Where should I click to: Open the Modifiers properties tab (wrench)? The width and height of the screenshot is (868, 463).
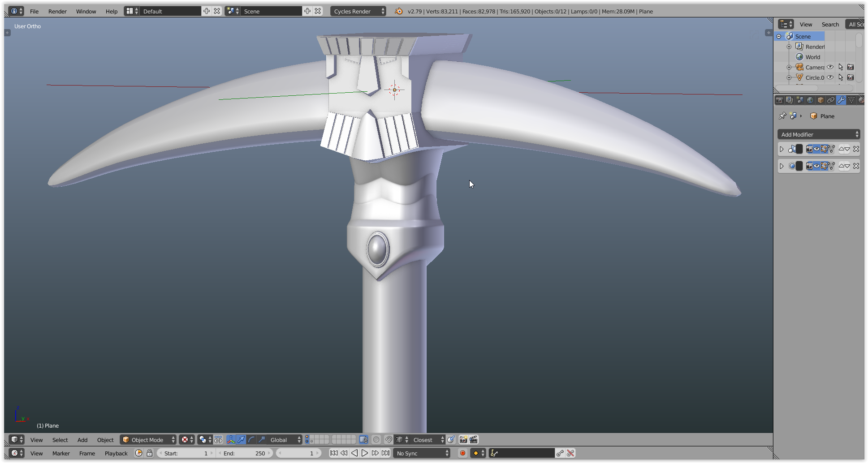click(x=841, y=100)
